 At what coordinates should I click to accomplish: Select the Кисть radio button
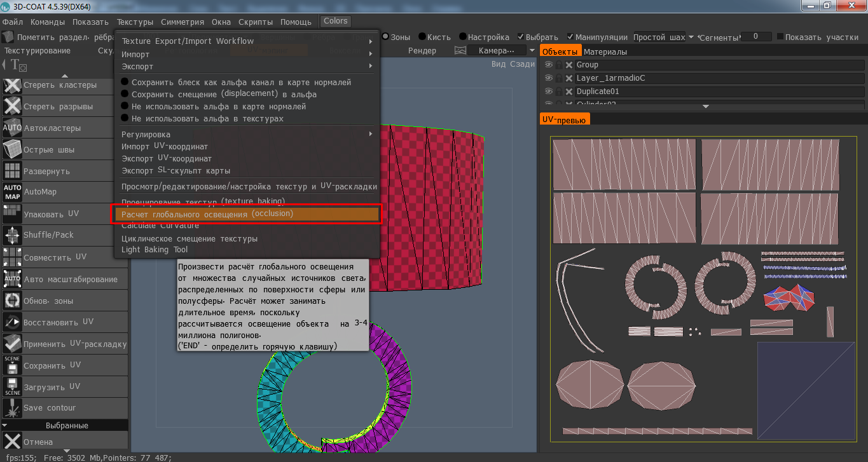coord(422,37)
